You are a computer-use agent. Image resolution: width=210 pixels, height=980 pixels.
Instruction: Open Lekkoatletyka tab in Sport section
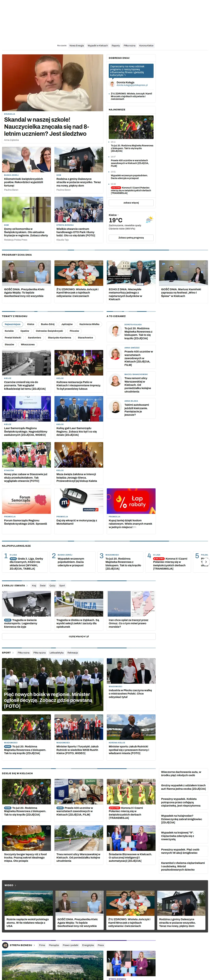pos(56,653)
